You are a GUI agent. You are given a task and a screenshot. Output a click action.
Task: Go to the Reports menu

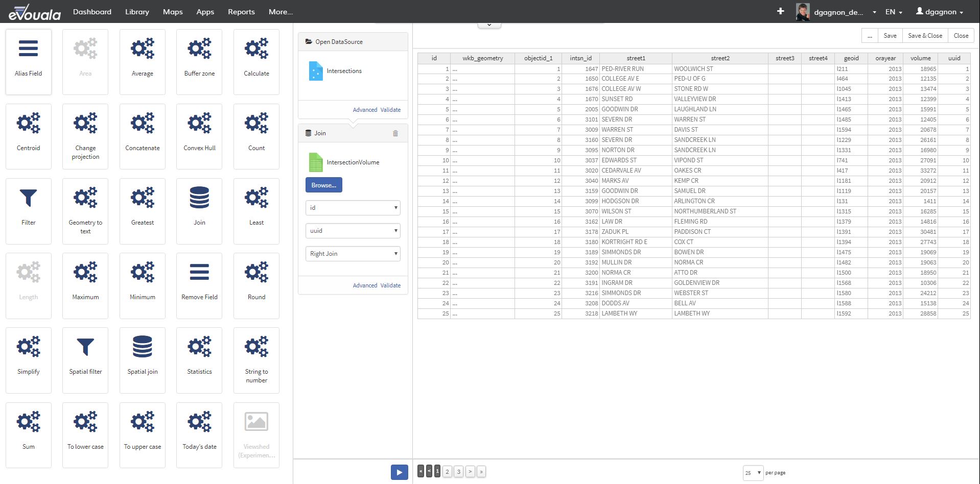[241, 12]
